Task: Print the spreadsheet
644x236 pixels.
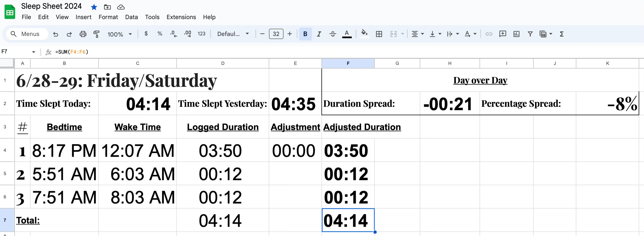Action: click(x=83, y=34)
